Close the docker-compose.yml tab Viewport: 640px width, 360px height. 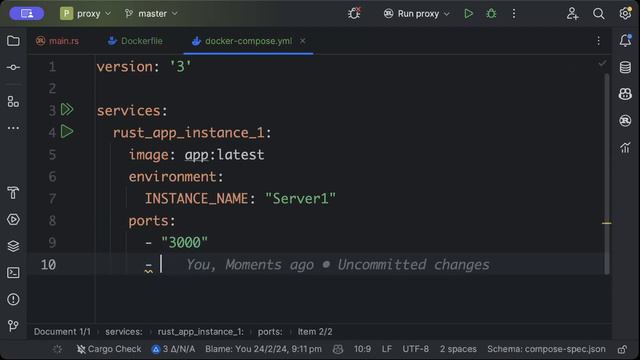[302, 41]
